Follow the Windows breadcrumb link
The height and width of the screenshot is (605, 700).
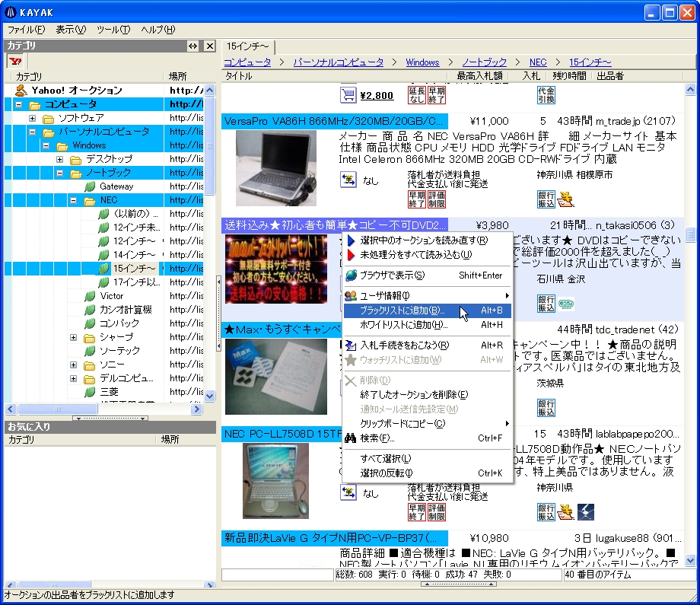point(422,62)
